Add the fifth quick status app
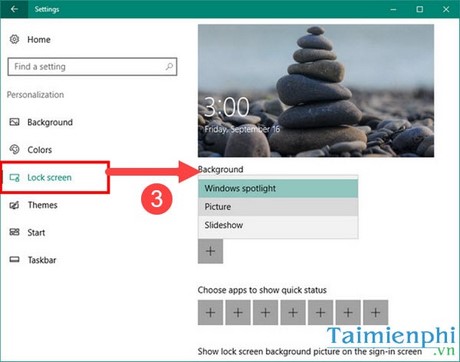Image resolution: width=460 pixels, height=362 pixels. (x=320, y=312)
